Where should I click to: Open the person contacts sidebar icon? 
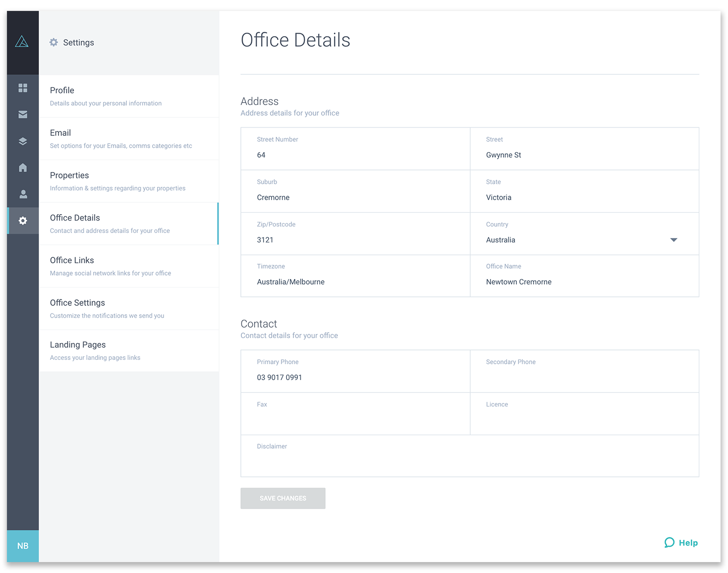tap(23, 194)
